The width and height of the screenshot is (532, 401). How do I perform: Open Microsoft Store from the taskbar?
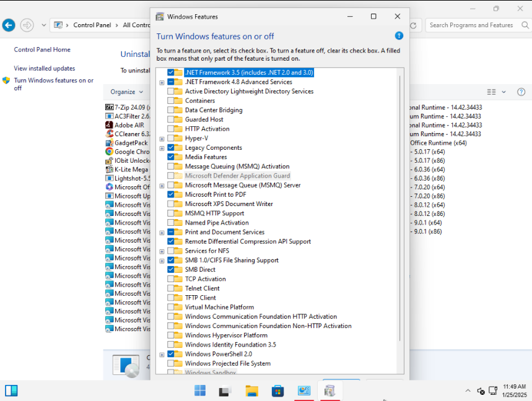point(277,390)
